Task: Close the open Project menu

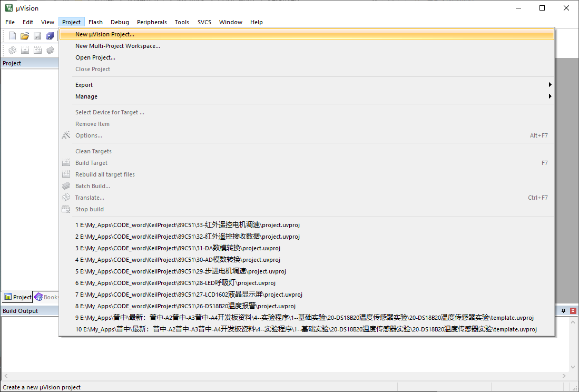Action: (x=71, y=22)
